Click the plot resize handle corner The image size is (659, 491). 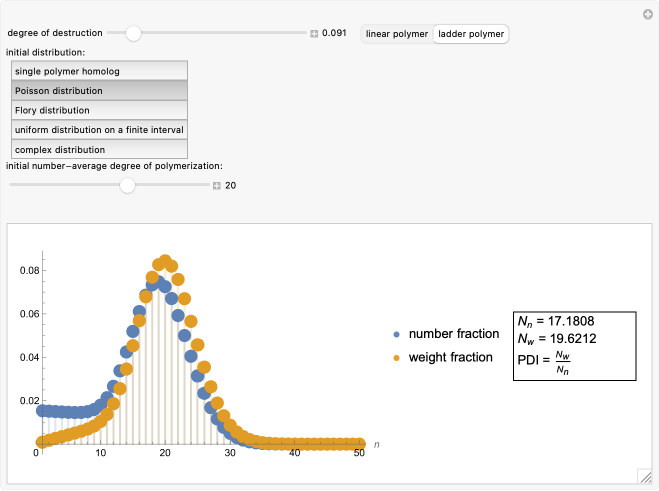pos(645,475)
